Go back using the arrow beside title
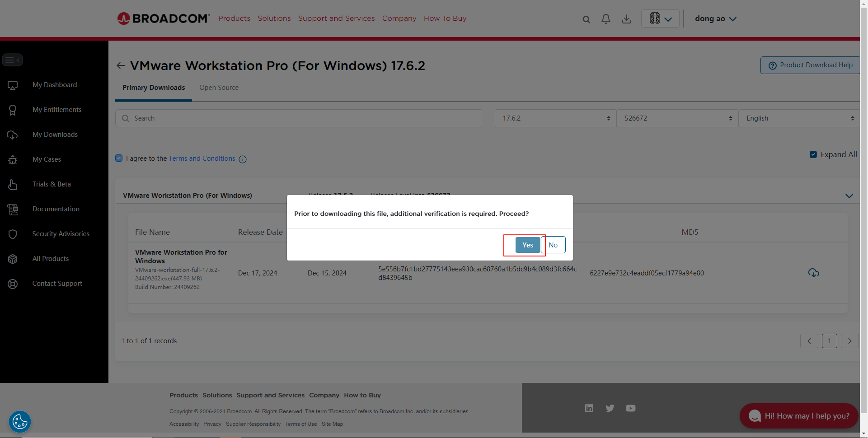868x438 pixels. coord(121,65)
